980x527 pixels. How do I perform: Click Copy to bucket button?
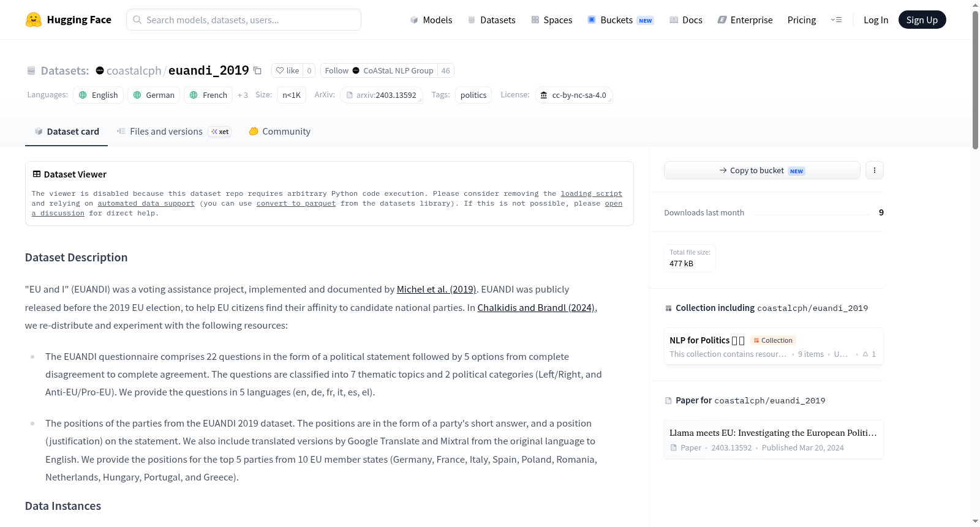[x=762, y=170]
